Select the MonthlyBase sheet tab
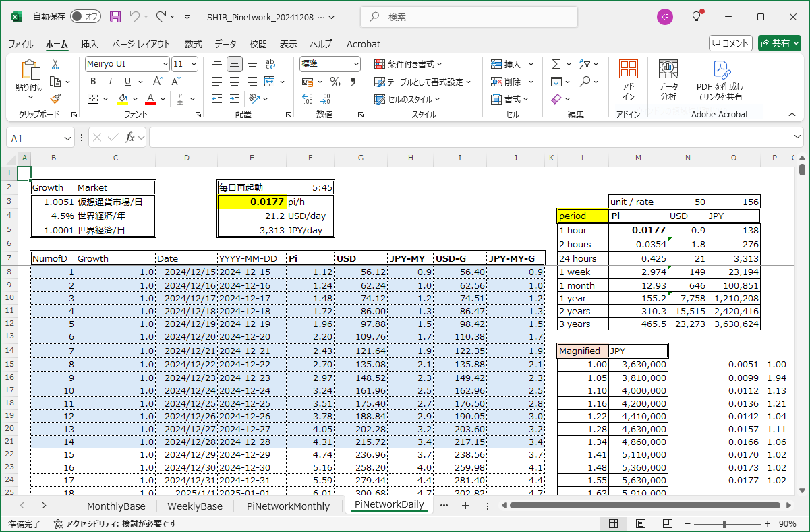810x532 pixels. tap(116, 506)
